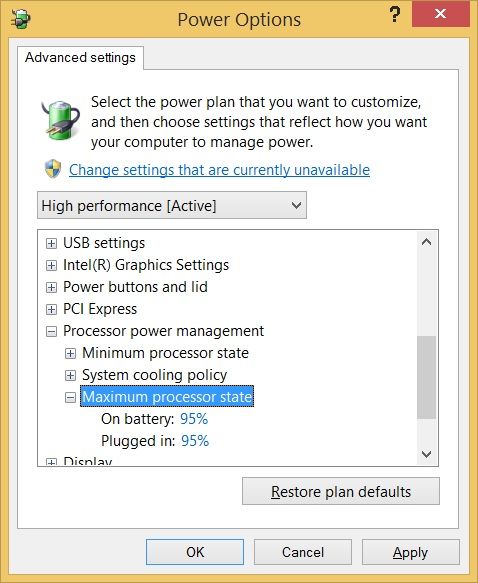Image resolution: width=478 pixels, height=583 pixels.
Task: Click the Apply button
Action: point(411,552)
